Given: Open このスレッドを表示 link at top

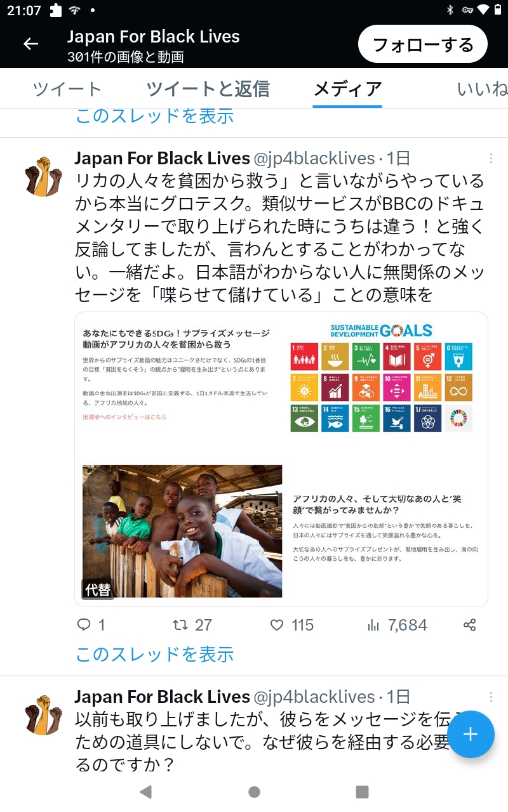Looking at the screenshot, I should (x=155, y=115).
